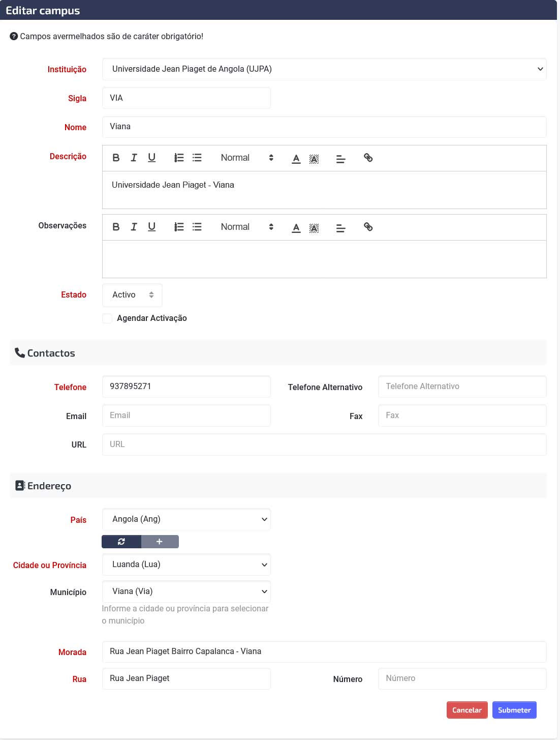Click the Rua input field
560x740 pixels.
186,678
